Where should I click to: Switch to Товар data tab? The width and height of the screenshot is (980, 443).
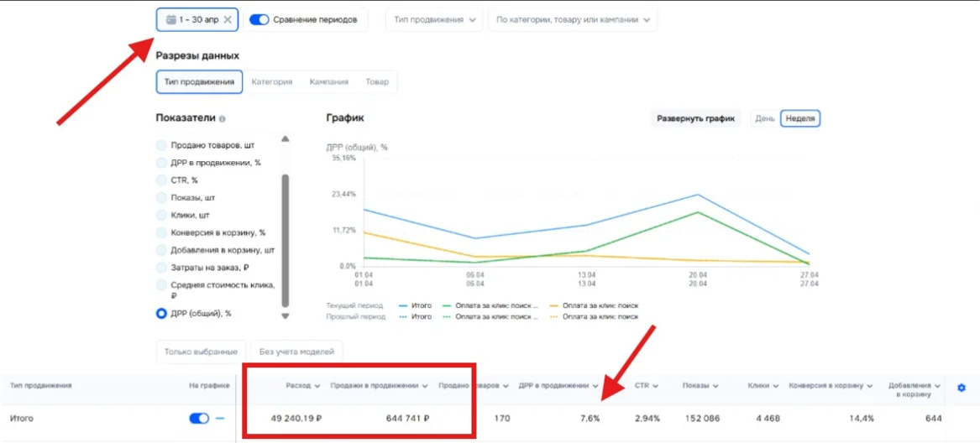click(x=377, y=82)
